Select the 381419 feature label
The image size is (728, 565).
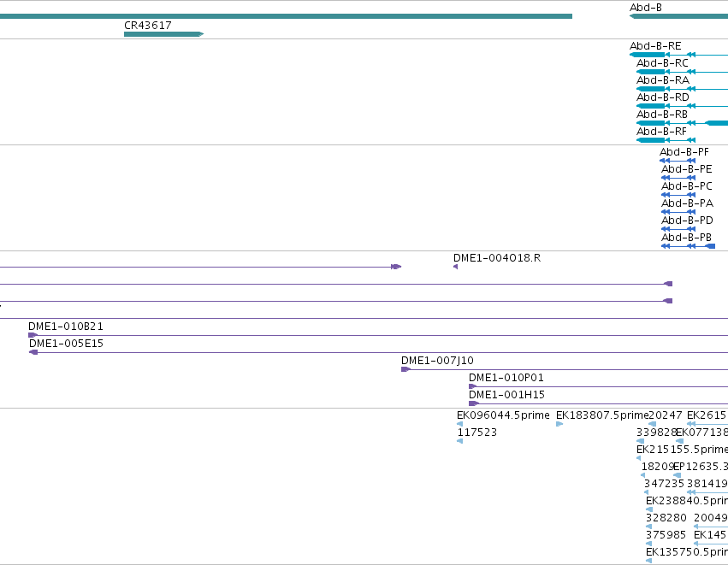[x=707, y=484]
